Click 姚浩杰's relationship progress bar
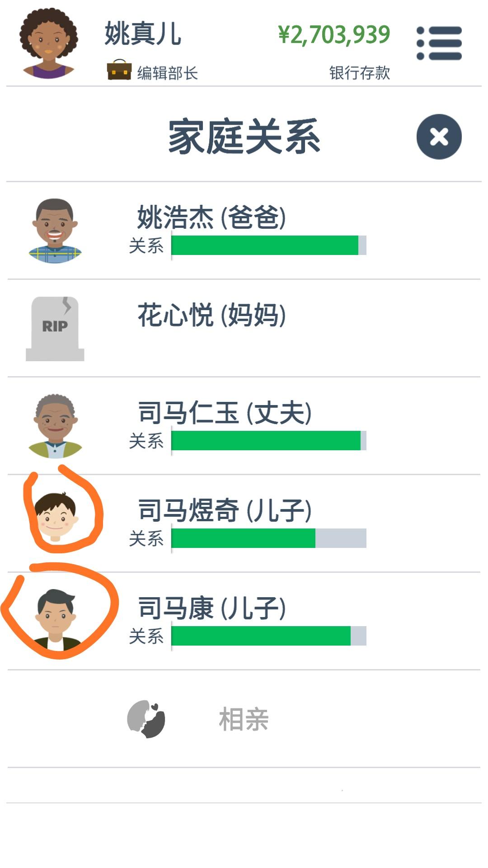Image resolution: width=488 pixels, height=868 pixels. (x=269, y=245)
